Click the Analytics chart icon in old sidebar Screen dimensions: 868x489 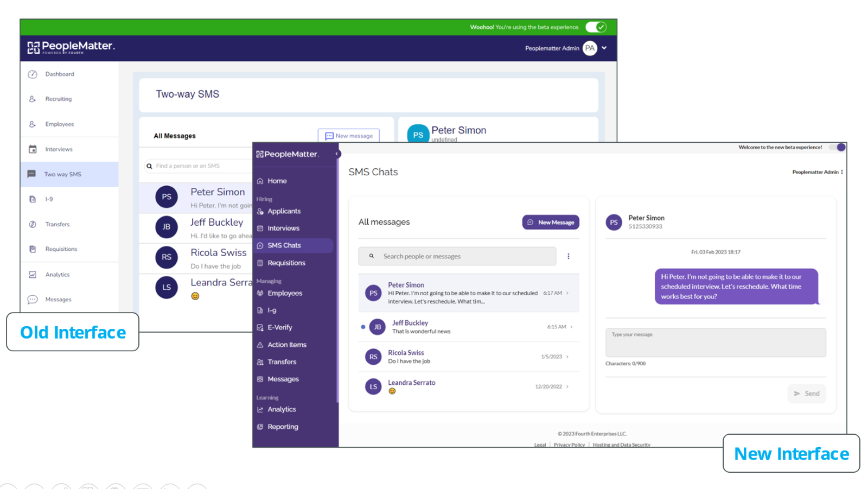coord(33,275)
